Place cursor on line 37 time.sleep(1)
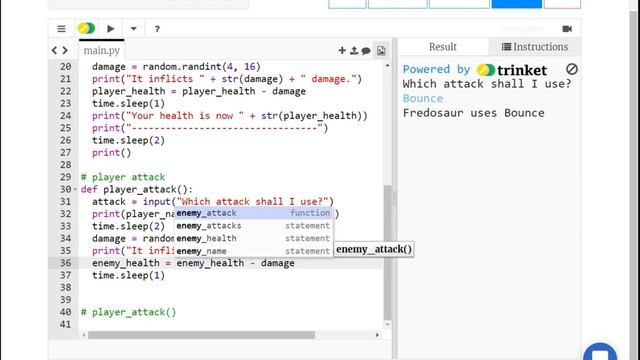The image size is (640, 360). click(x=128, y=276)
